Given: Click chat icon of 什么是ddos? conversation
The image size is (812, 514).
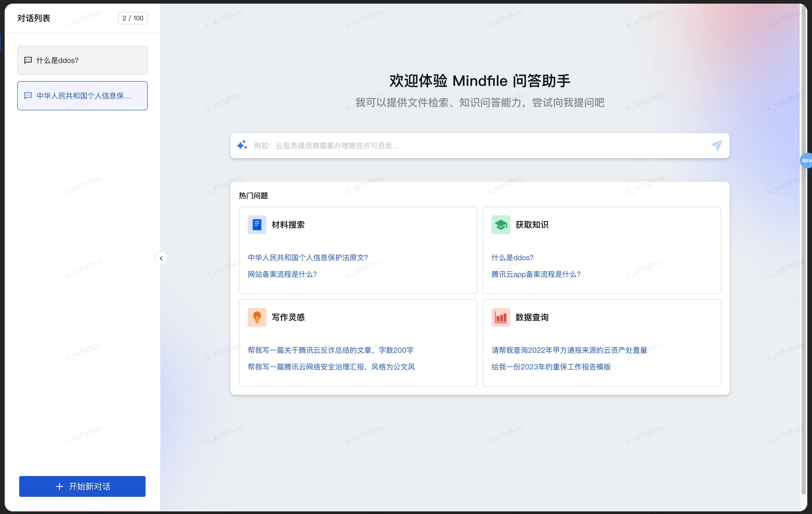Looking at the screenshot, I should click(28, 60).
